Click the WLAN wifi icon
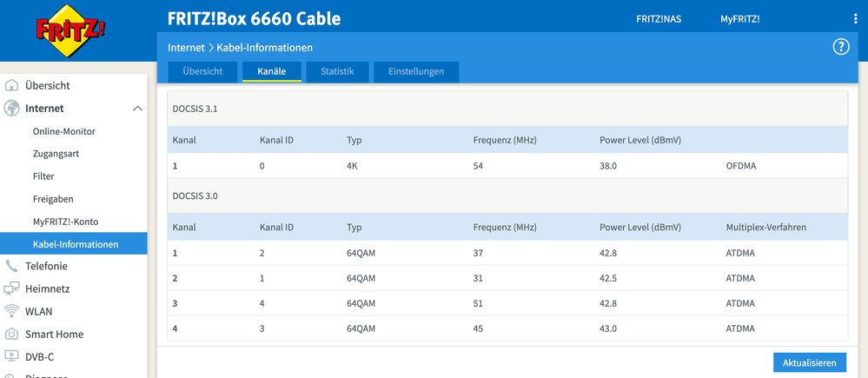This screenshot has width=868, height=378. (x=11, y=312)
